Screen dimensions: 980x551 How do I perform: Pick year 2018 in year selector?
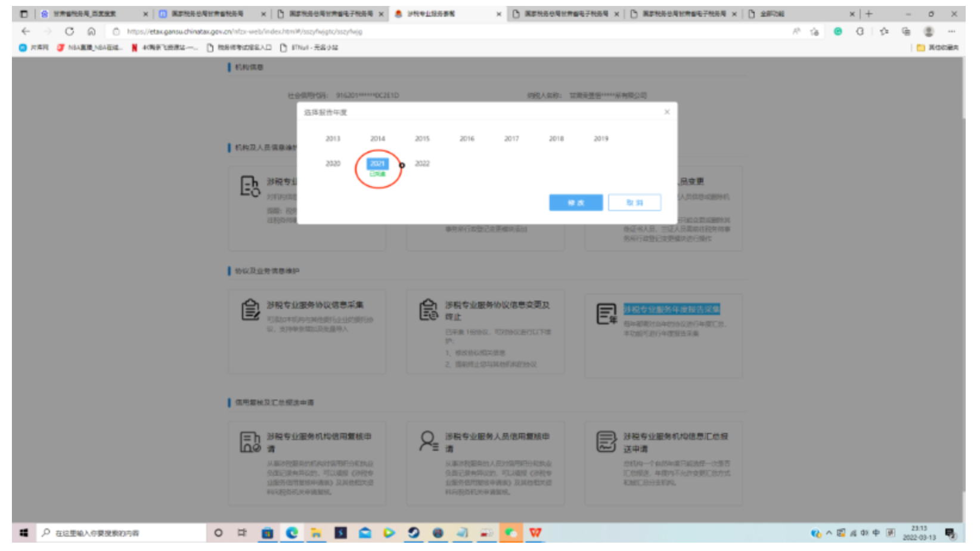click(556, 138)
